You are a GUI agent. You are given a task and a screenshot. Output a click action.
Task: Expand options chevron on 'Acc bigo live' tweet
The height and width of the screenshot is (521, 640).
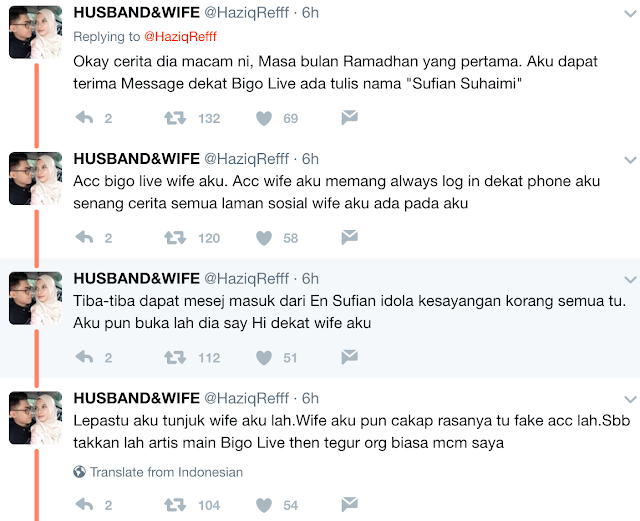pos(631,160)
